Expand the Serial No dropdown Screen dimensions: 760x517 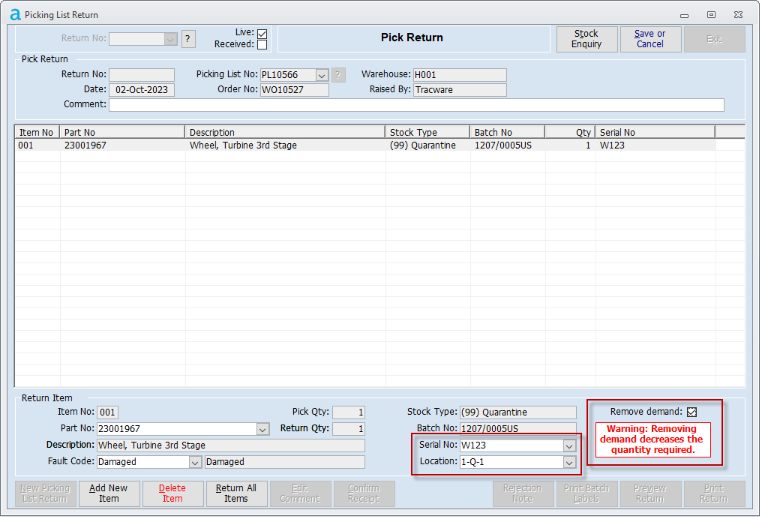[569, 446]
